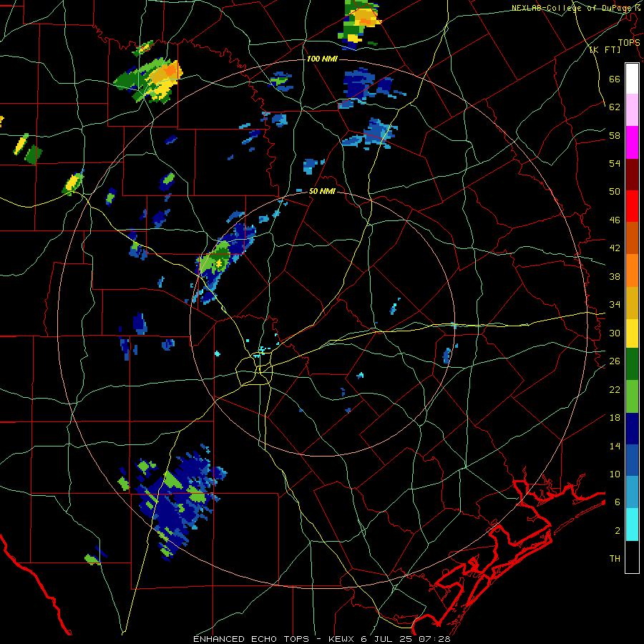Click the dark red legend swatch
This screenshot has width=644, height=644.
[x=632, y=174]
